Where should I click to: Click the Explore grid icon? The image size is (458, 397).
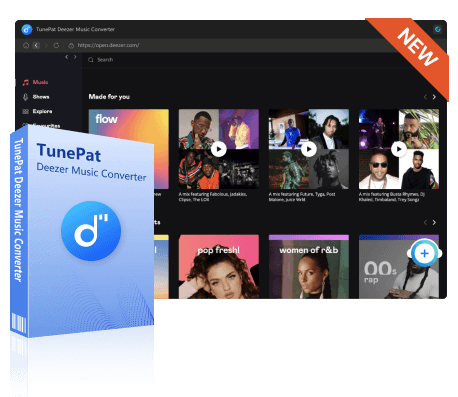tap(25, 111)
